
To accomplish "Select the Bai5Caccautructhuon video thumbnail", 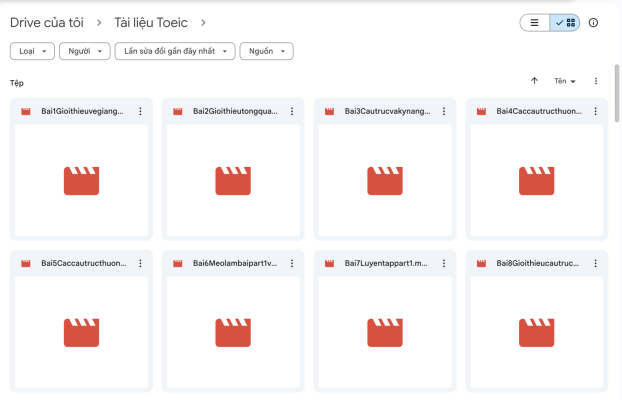I will (x=81, y=332).
